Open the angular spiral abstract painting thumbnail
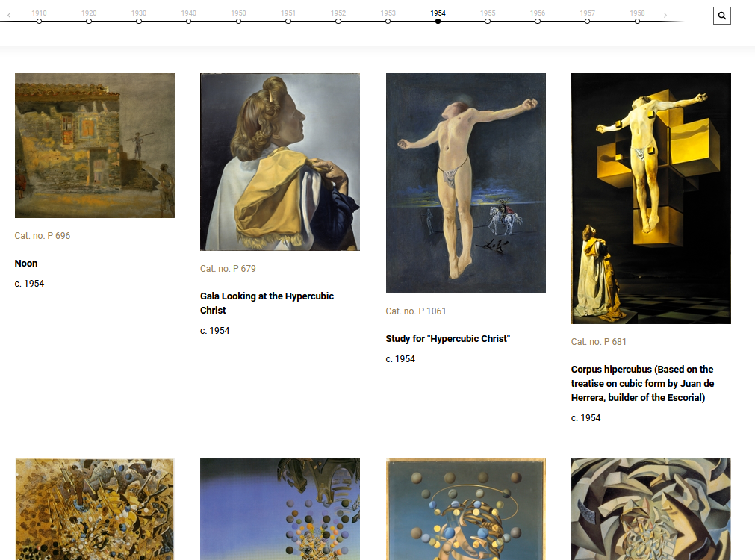Image resolution: width=755 pixels, height=560 pixels. tap(651, 509)
